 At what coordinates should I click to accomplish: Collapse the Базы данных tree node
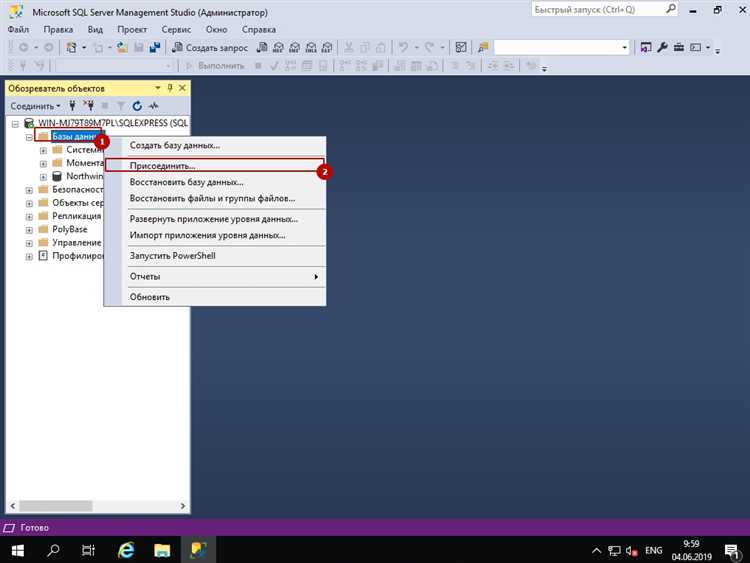click(x=29, y=136)
